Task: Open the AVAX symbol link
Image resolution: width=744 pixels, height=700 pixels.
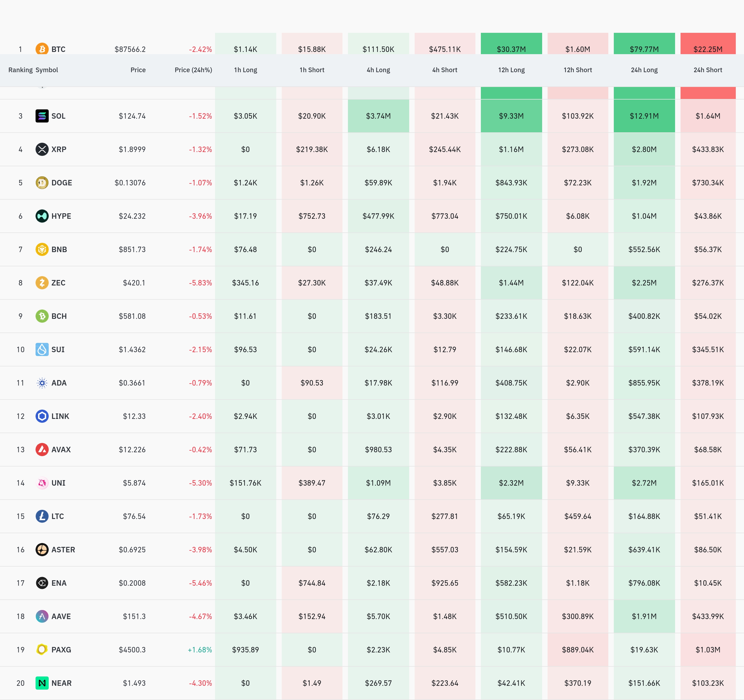Action: (61, 449)
